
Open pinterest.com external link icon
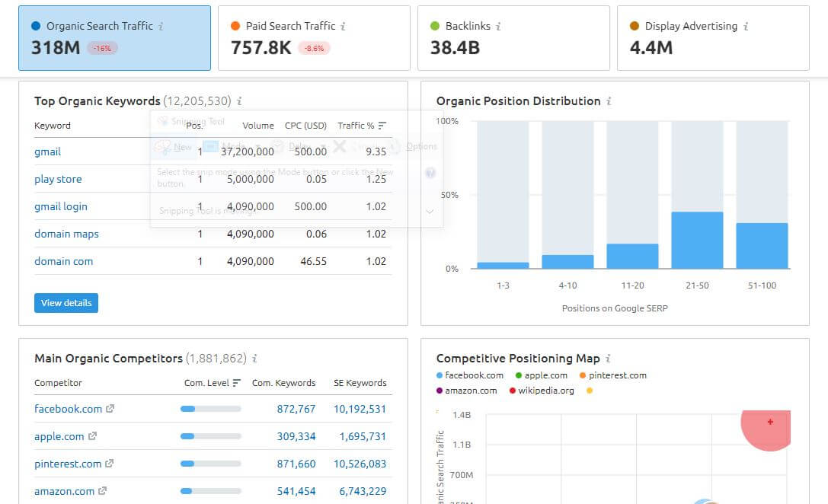[x=110, y=464]
